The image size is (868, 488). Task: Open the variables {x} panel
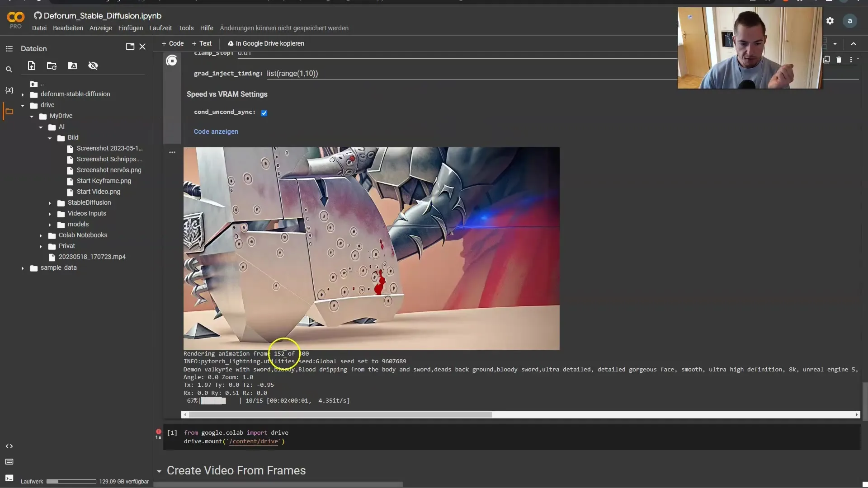tap(9, 90)
